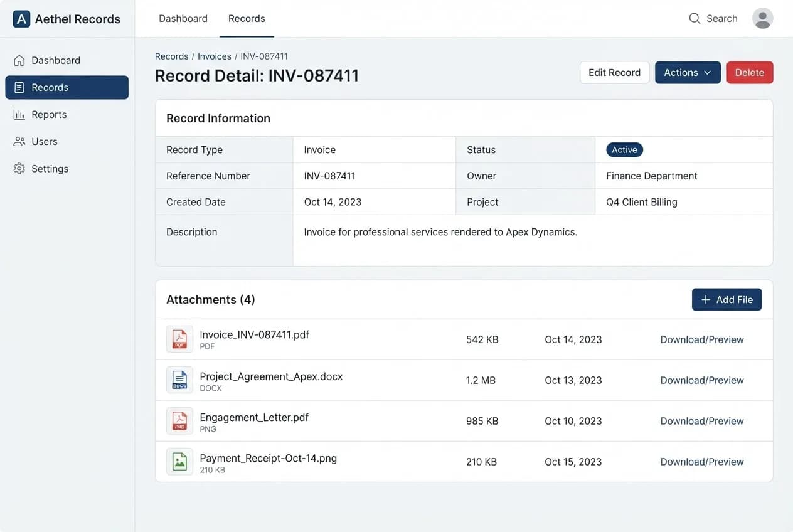Open the Invoices breadcrumb link
Screen dimensions: 793x532
coord(215,56)
